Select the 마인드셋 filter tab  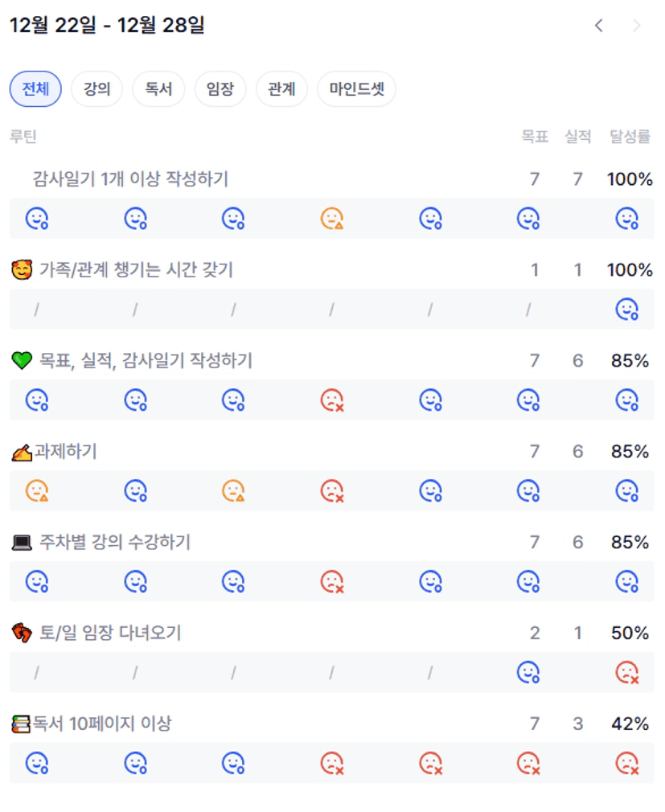[x=356, y=89]
